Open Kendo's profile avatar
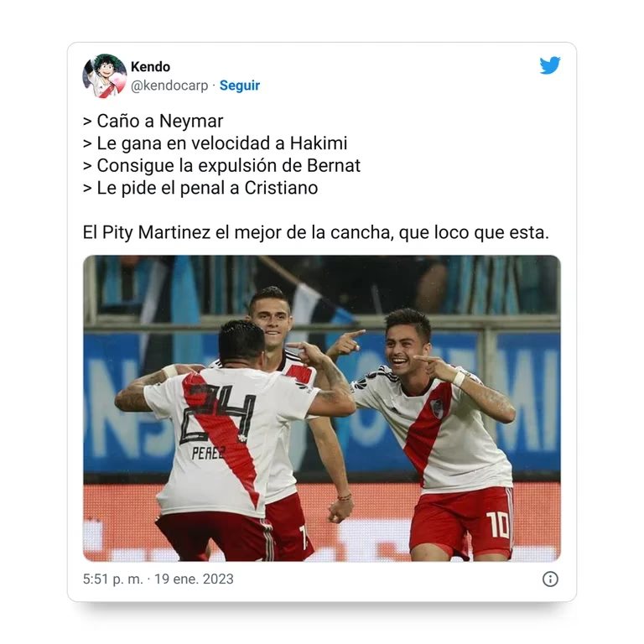The height and width of the screenshot is (644, 644). 104,76
